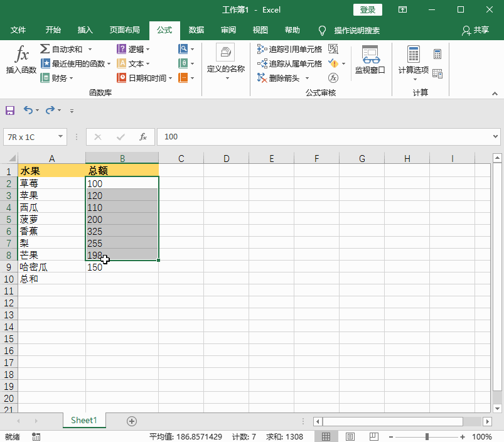This screenshot has height=442, width=504.
Task: Switch to the Data ribbon tab
Action: click(x=195, y=30)
